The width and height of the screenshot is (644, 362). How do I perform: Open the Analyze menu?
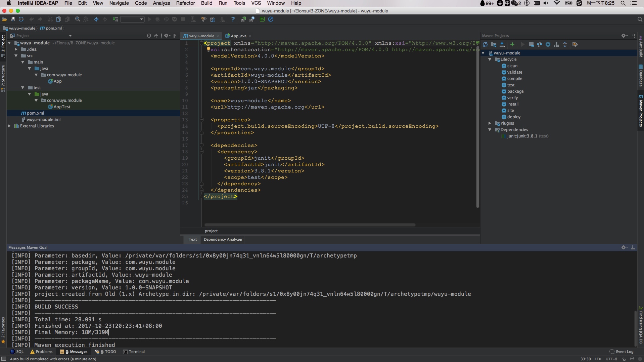161,3
